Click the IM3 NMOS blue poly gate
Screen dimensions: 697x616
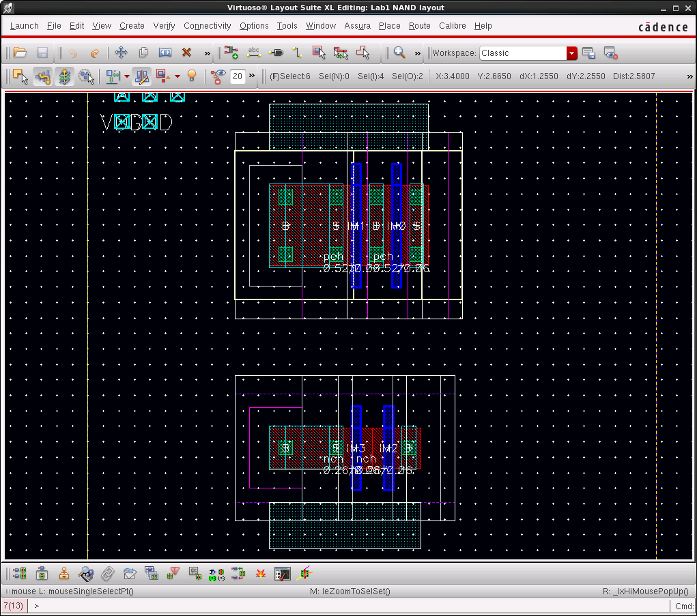point(356,448)
